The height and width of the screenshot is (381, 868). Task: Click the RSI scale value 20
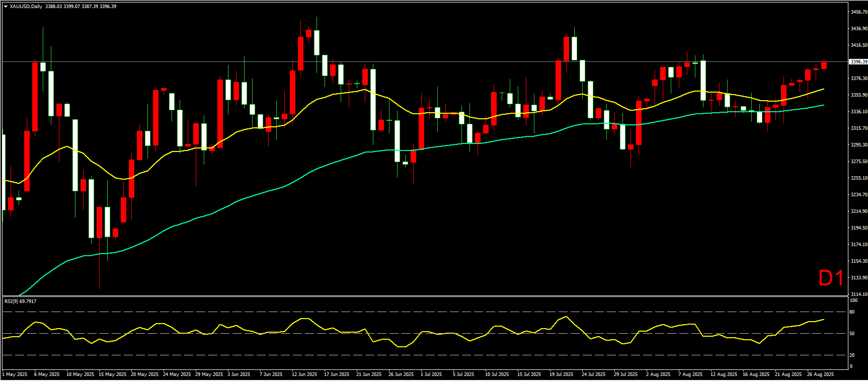coord(852,355)
